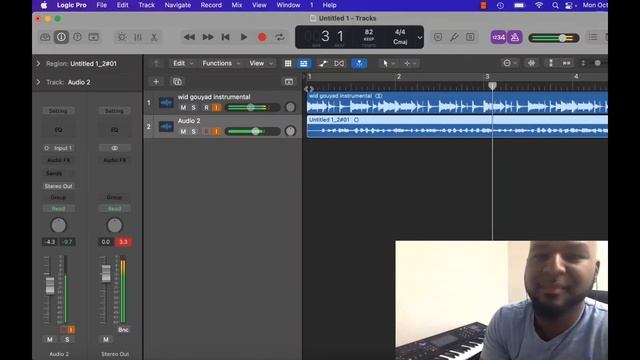Show Smart Controls button
The width and height of the screenshot is (640, 360).
pyautogui.click(x=122, y=37)
